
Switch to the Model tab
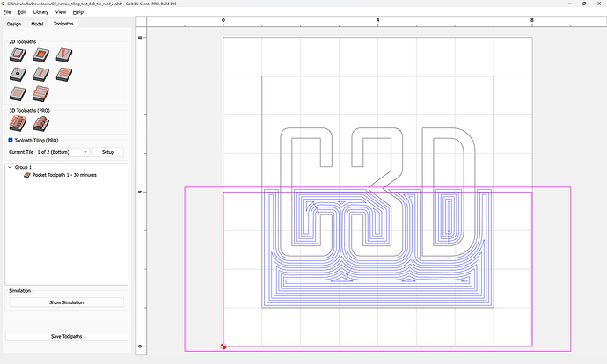37,24
